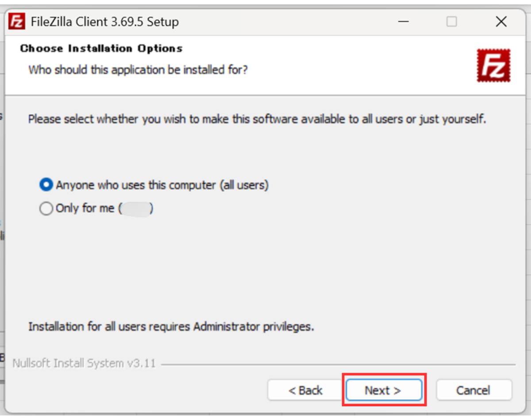The image size is (531, 420).
Task: Click the Administrator privileges notice text
Action: coord(171,327)
